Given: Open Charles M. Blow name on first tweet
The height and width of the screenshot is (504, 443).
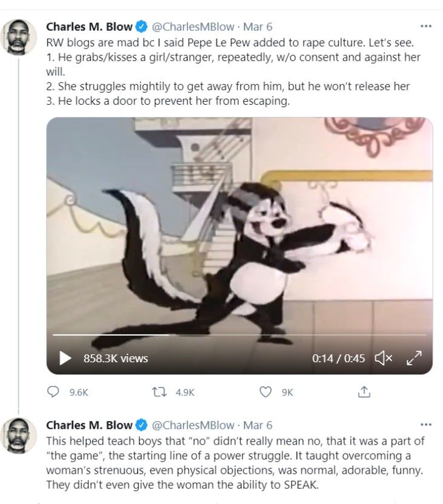Looking at the screenshot, I should 90,27.
